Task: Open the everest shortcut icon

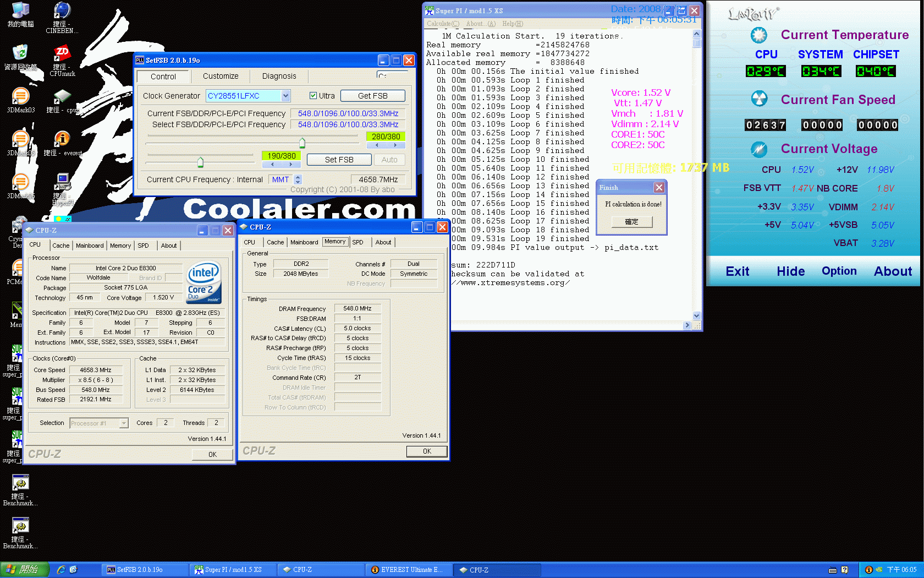Action: (x=62, y=144)
